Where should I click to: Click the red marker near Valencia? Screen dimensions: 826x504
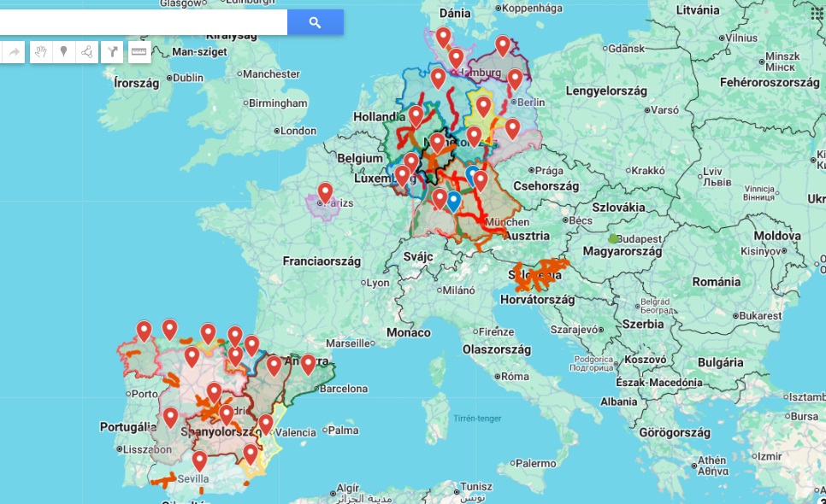266,423
